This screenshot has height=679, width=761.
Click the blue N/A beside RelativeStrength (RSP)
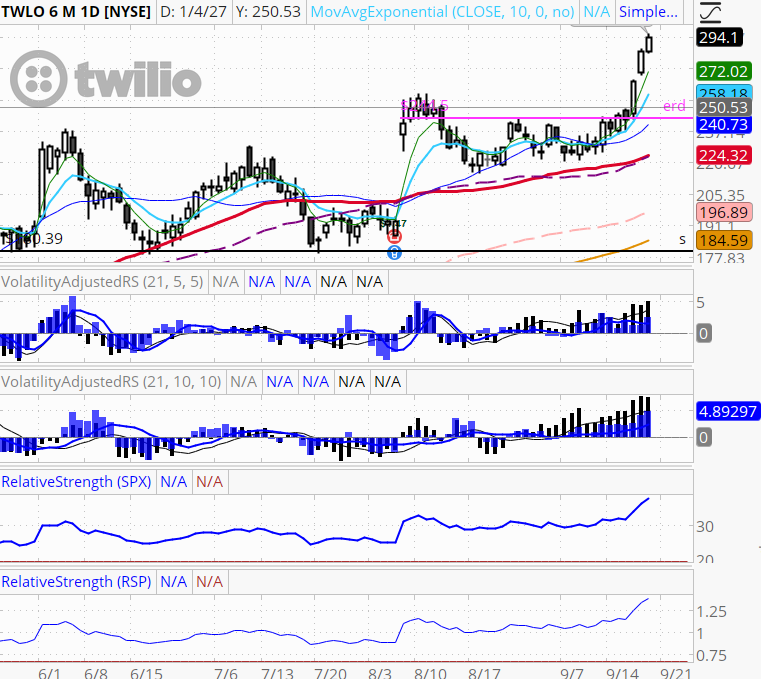point(173,582)
